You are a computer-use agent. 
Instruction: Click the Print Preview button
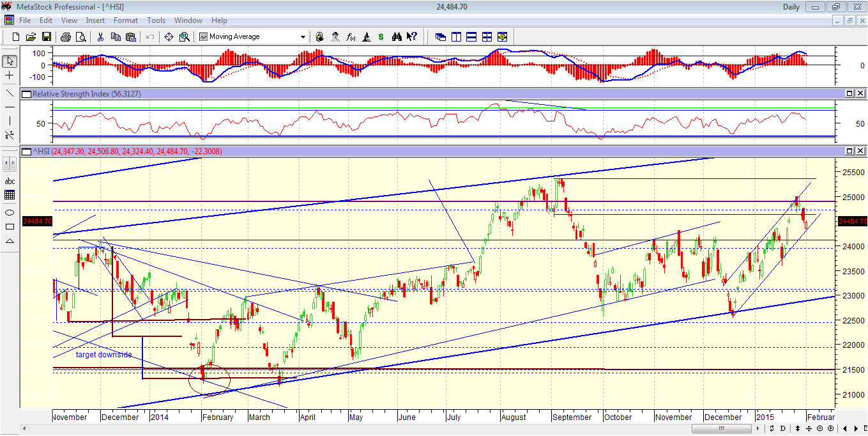point(82,36)
